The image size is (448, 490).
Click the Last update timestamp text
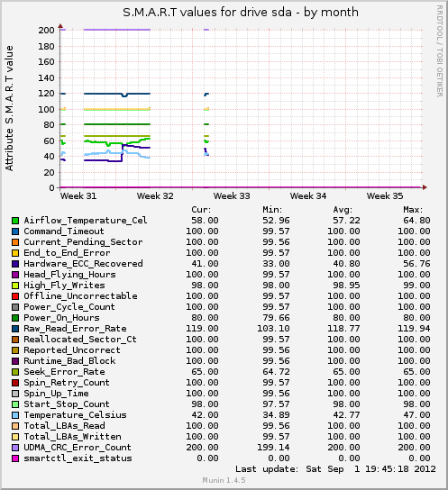click(335, 469)
